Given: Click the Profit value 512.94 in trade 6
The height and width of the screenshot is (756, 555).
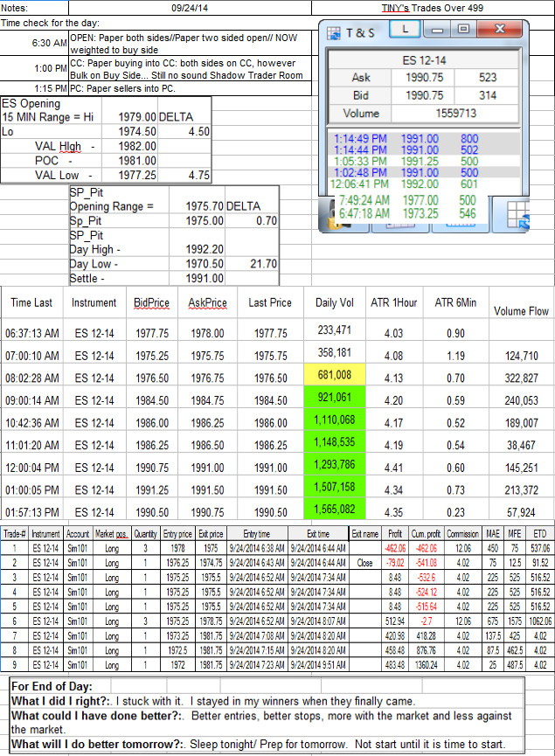Looking at the screenshot, I should point(395,621).
